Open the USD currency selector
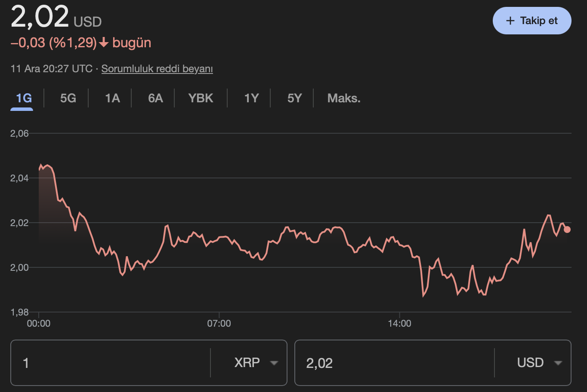Viewport: 587px width, 392px height. [x=532, y=363]
